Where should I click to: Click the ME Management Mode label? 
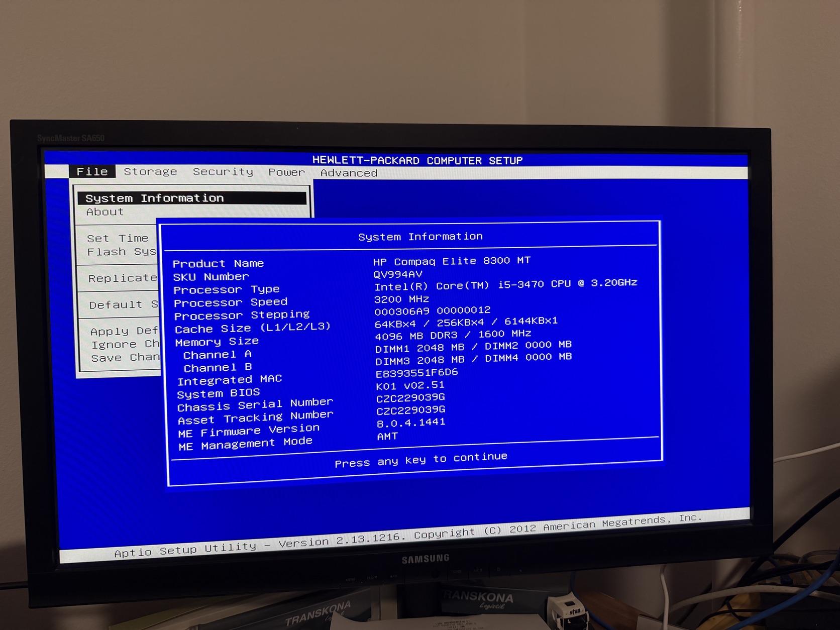(246, 444)
